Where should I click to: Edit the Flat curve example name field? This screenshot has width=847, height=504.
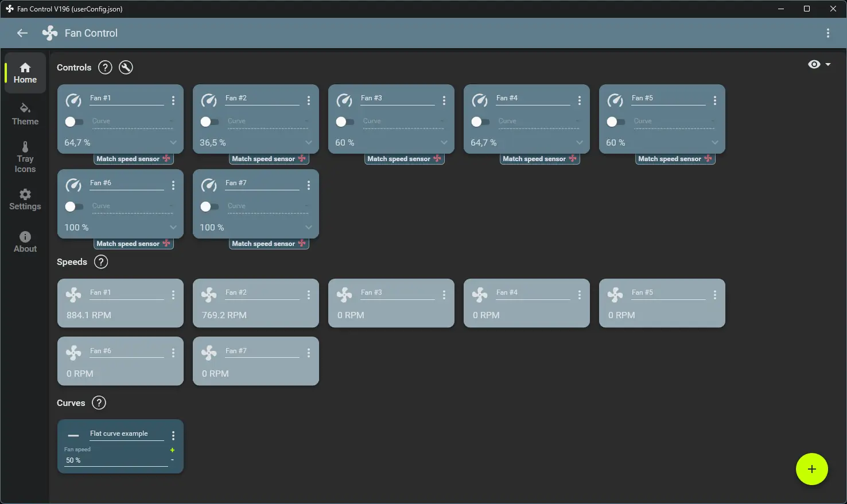click(127, 434)
